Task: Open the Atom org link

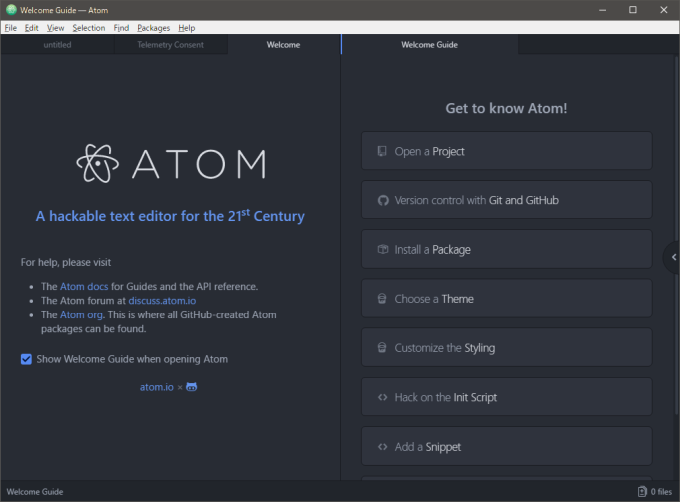Action: tap(82, 315)
